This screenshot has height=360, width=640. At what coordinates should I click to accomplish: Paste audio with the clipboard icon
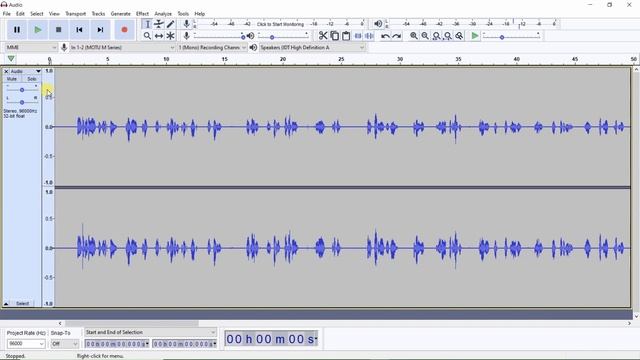(346, 36)
